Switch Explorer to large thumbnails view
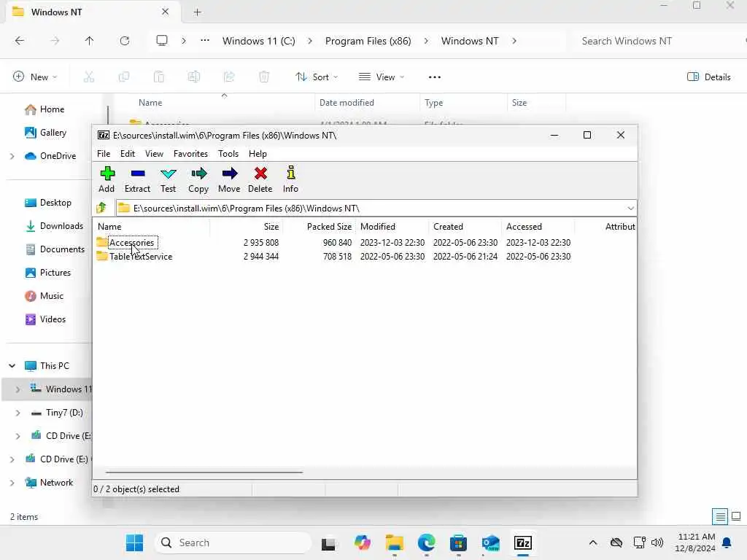This screenshot has height=560, width=747. 736,517
